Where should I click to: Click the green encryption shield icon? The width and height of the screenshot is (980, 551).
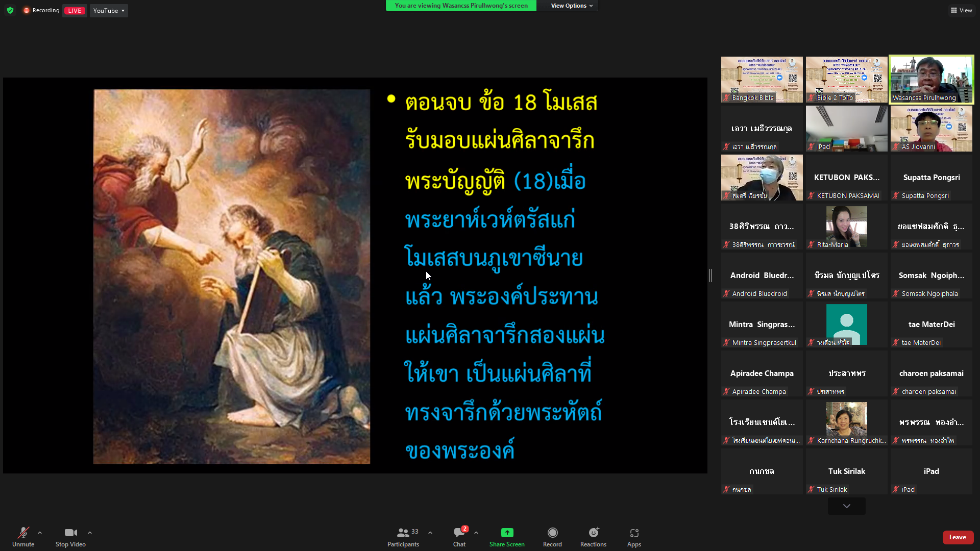pyautogui.click(x=10, y=10)
